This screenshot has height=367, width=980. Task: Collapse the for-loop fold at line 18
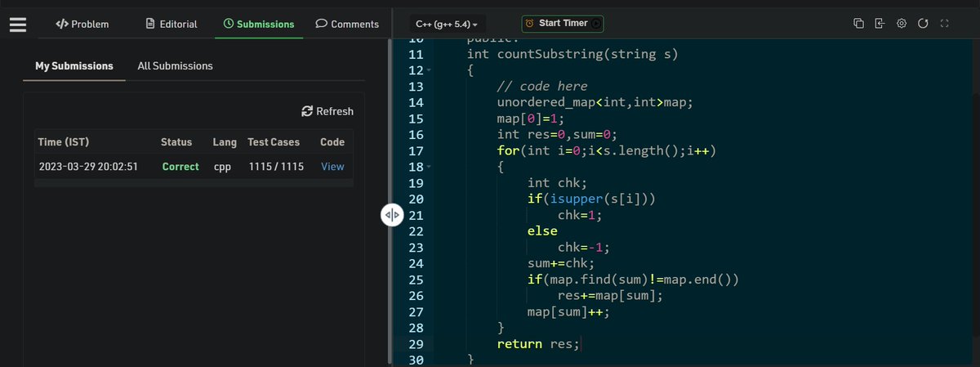pos(429,167)
